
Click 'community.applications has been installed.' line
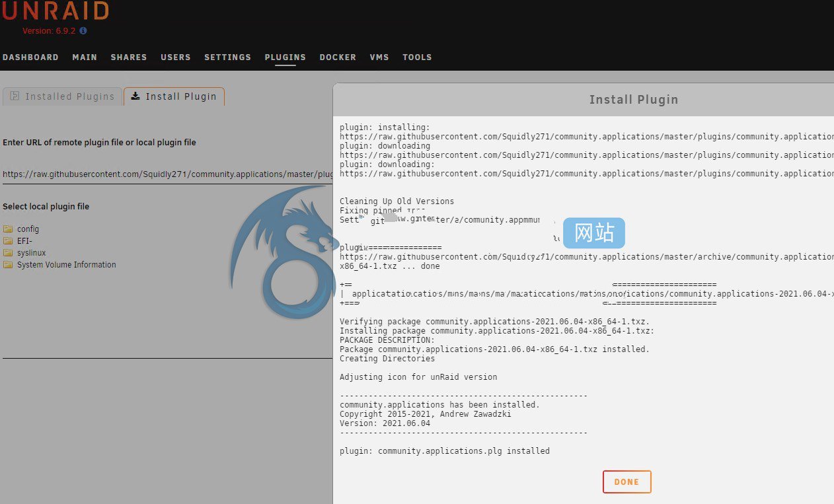[x=439, y=405]
